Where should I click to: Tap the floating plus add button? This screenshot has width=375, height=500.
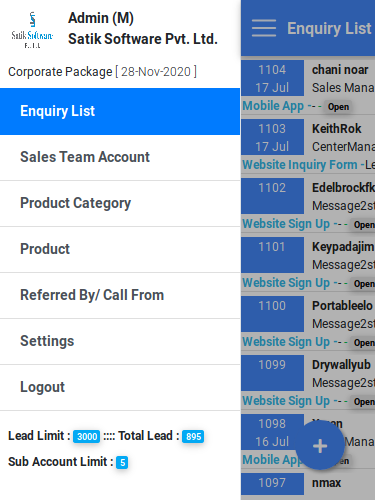(320, 446)
